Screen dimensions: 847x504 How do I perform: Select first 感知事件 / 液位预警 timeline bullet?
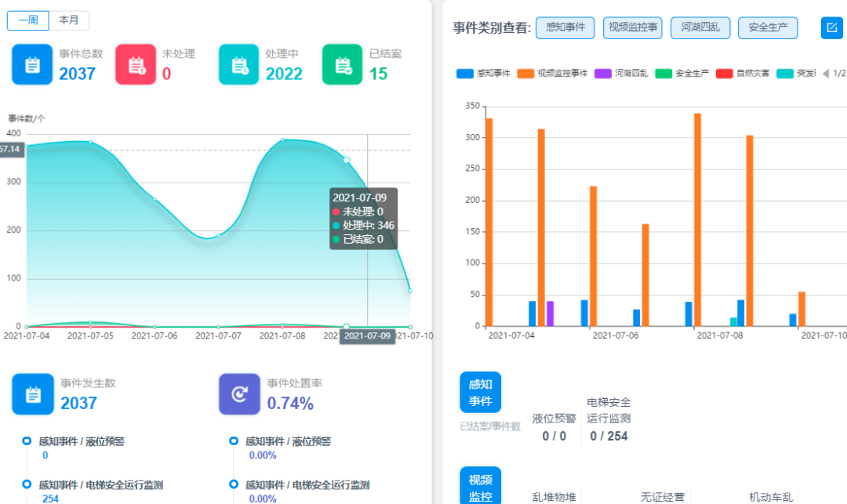[x=27, y=441]
